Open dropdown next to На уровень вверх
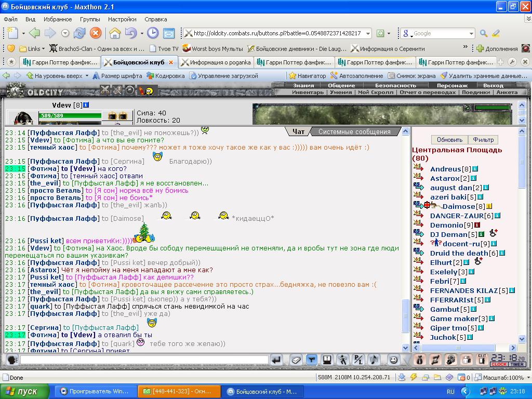Image resolution: width=532 pixels, height=399 pixels. pyautogui.click(x=87, y=76)
